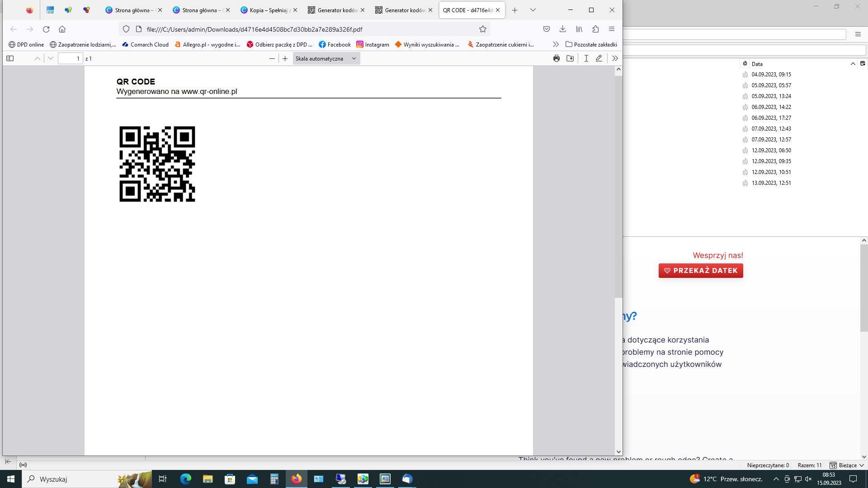This screenshot has width=868, height=488.
Task: Open Skala automatyczna zoom dropdown
Action: pos(326,58)
